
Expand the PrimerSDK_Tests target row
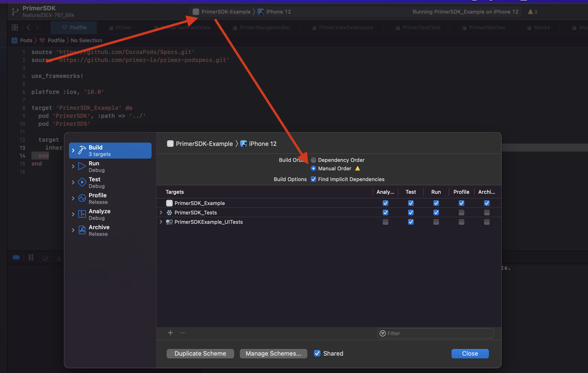tap(161, 212)
